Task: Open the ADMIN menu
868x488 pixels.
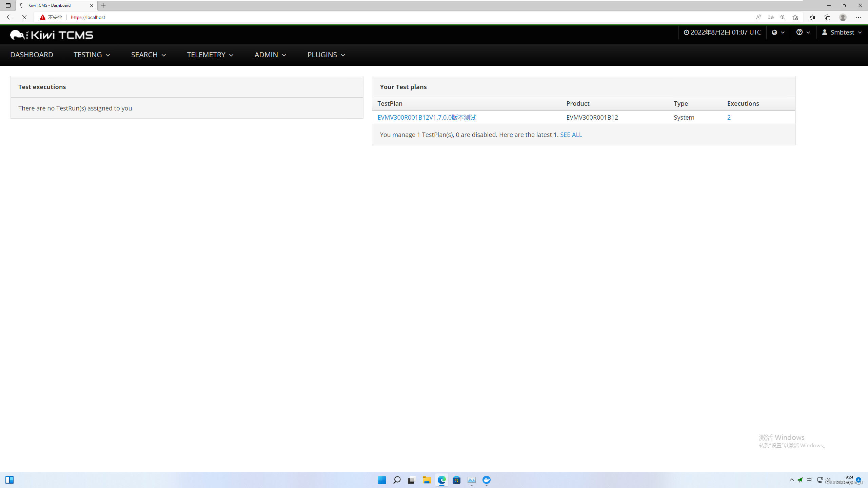Action: pos(270,55)
